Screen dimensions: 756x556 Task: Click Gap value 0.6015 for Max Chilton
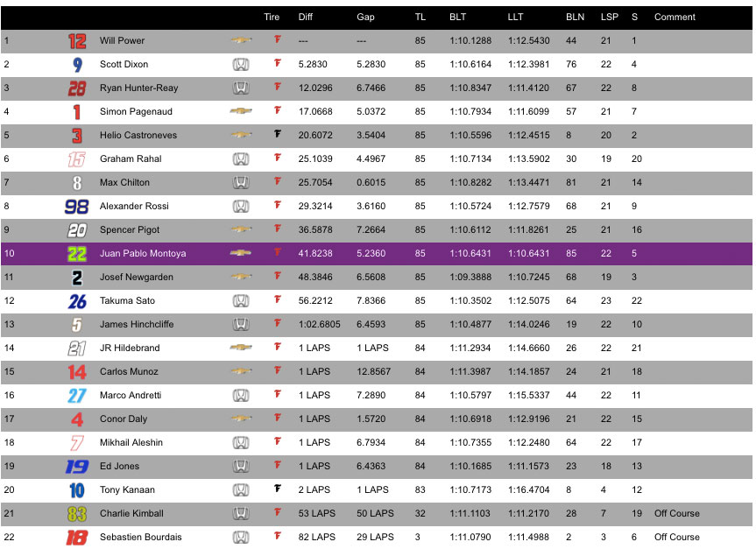pos(371,183)
